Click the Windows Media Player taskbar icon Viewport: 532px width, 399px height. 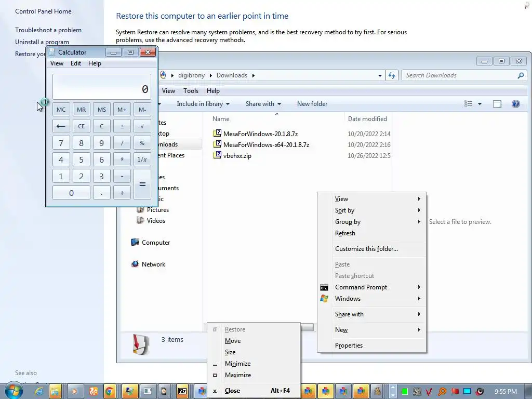(74, 391)
